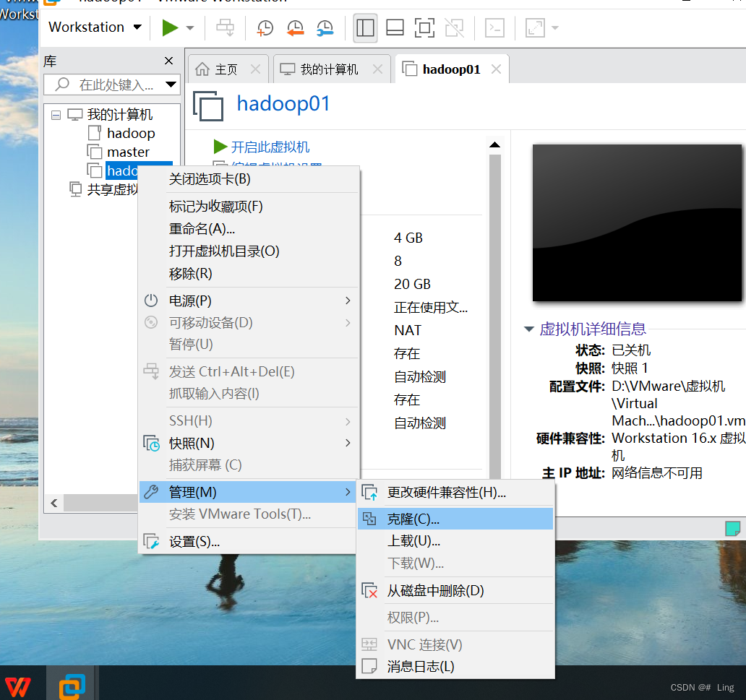Click the hadoop01 VM preview thumbnail
Viewport: 746px width, 700px height.
(x=637, y=222)
